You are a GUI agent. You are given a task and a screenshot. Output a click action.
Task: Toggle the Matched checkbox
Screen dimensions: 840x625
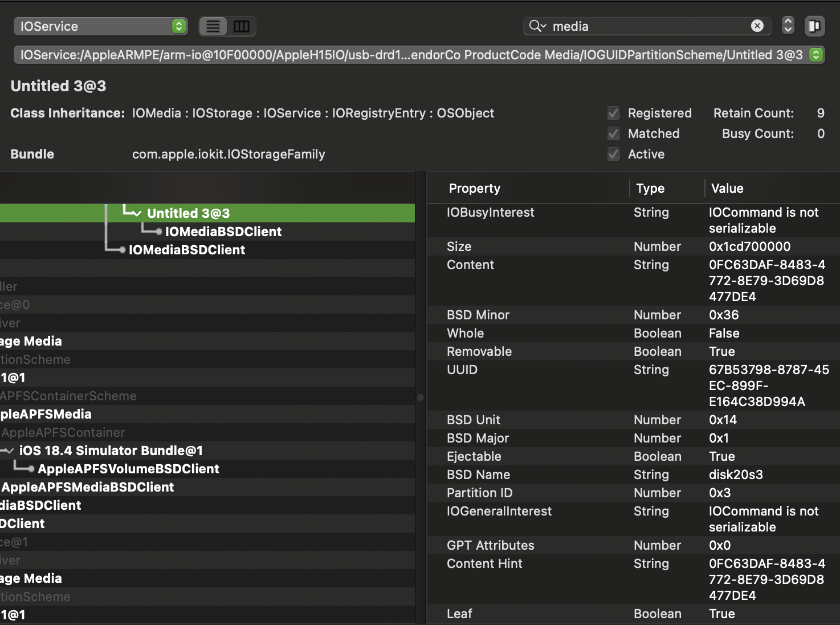613,133
